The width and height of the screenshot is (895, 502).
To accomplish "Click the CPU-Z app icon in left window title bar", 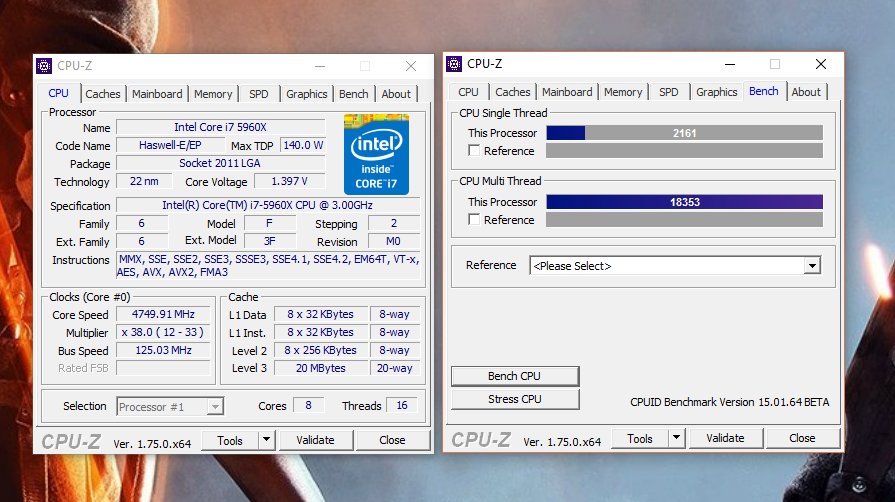I will click(44, 66).
